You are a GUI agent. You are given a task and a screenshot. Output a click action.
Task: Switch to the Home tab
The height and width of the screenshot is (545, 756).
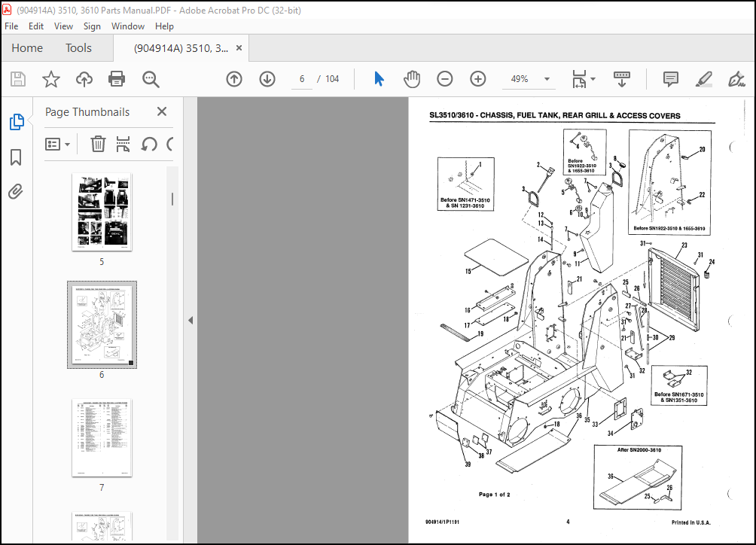pos(27,48)
